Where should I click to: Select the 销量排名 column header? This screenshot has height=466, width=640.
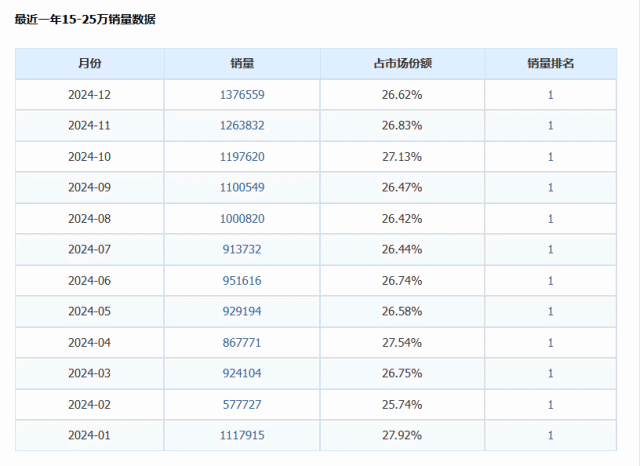(551, 63)
